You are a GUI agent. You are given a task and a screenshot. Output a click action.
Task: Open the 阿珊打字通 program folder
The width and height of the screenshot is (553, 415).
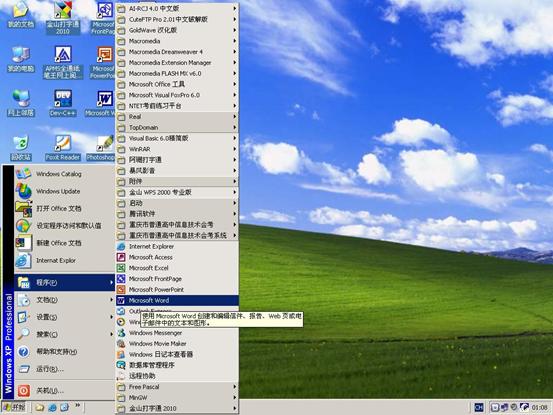click(177, 160)
